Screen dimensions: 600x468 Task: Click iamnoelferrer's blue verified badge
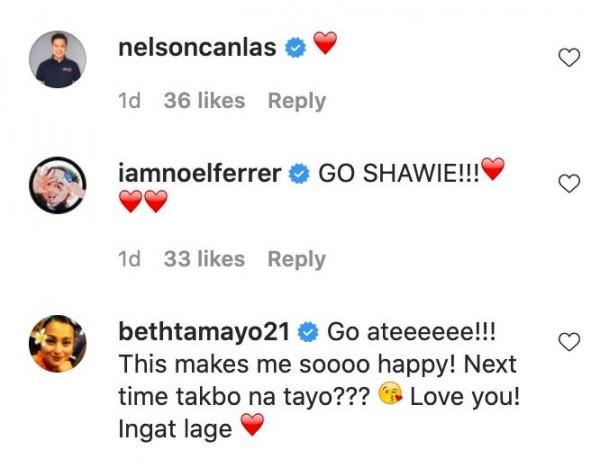pyautogui.click(x=298, y=173)
